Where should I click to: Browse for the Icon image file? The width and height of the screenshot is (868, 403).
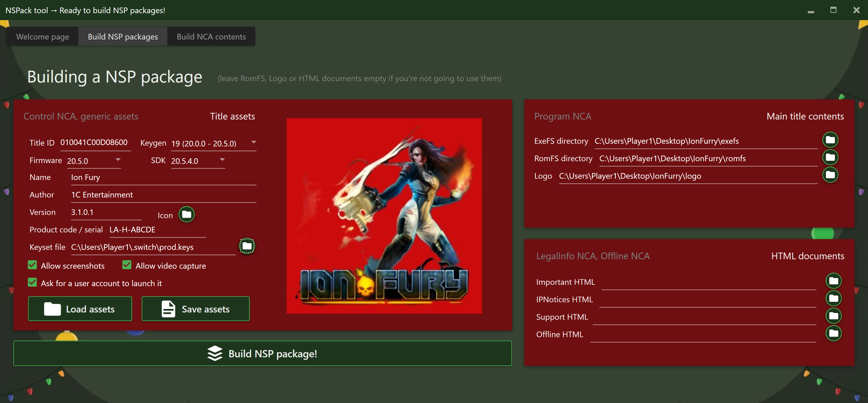coord(186,214)
